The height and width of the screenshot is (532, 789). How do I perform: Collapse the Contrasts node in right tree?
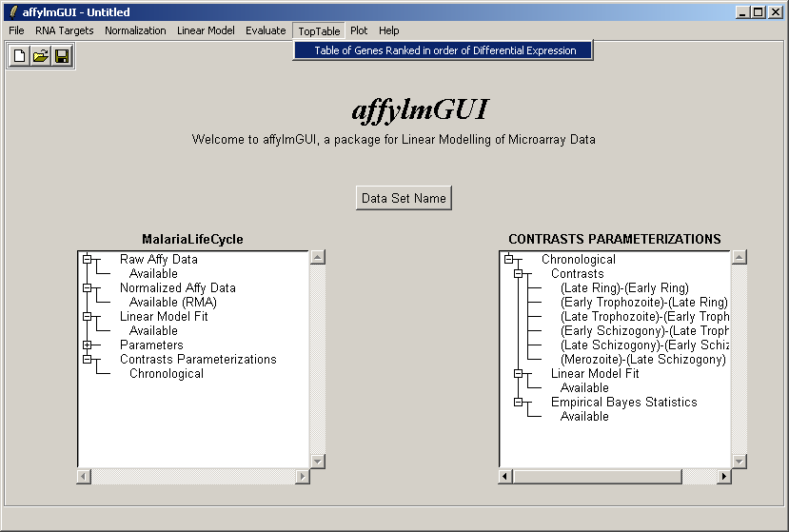pyautogui.click(x=519, y=273)
